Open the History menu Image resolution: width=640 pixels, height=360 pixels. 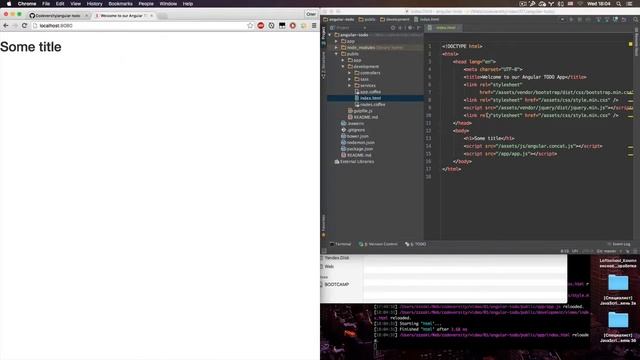94,4
